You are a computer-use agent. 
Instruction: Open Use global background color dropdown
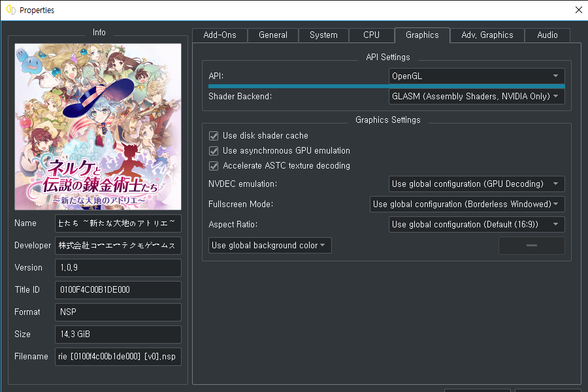pyautogui.click(x=270, y=246)
